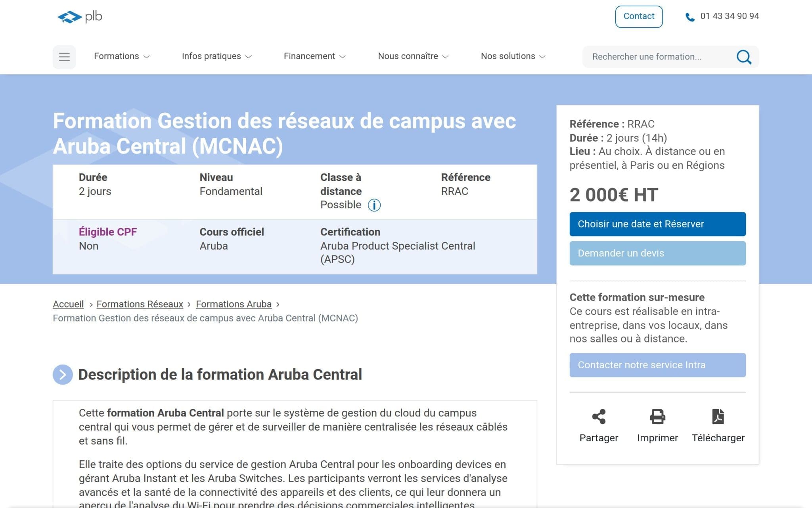Click the Aruba Product Specialist Central certification
This screenshot has height=508, width=812.
[x=398, y=252]
